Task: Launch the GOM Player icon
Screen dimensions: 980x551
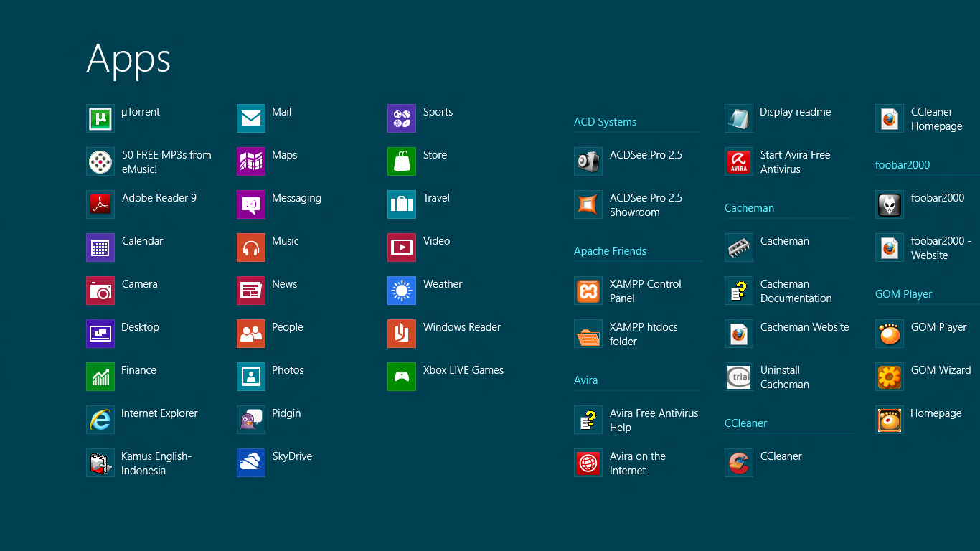Action: [x=890, y=334]
